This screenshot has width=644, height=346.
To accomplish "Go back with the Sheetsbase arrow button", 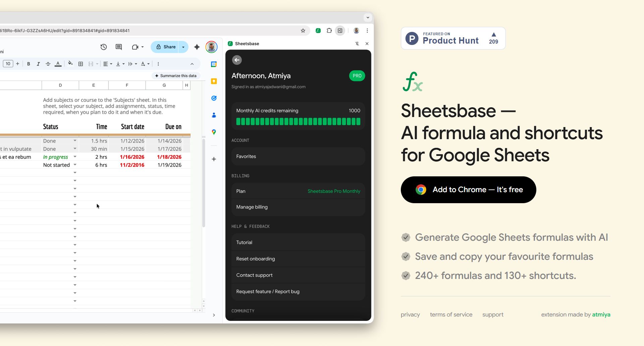I will click(237, 60).
